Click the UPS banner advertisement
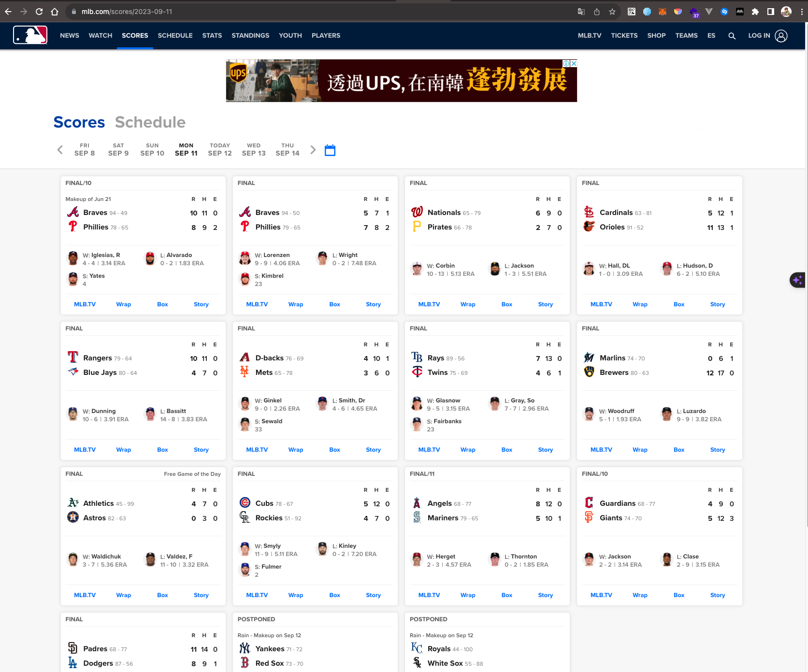Screen dimensions: 808x672 (401, 81)
